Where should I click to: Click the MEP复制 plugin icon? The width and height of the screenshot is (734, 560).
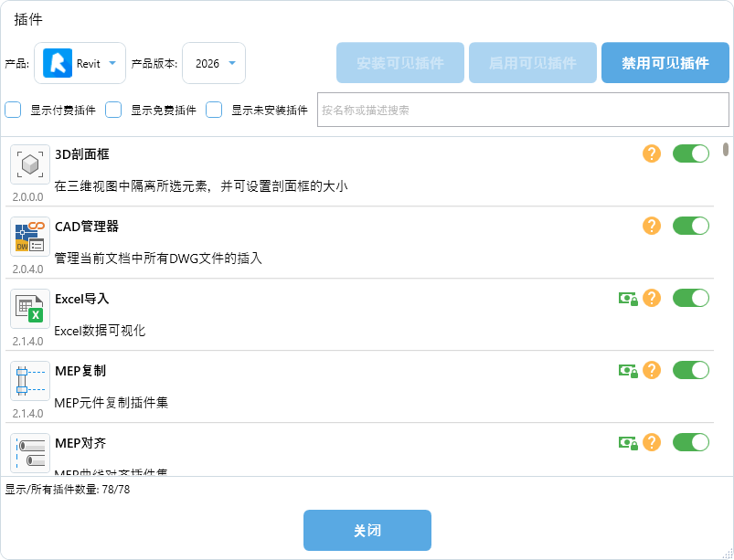click(30, 381)
